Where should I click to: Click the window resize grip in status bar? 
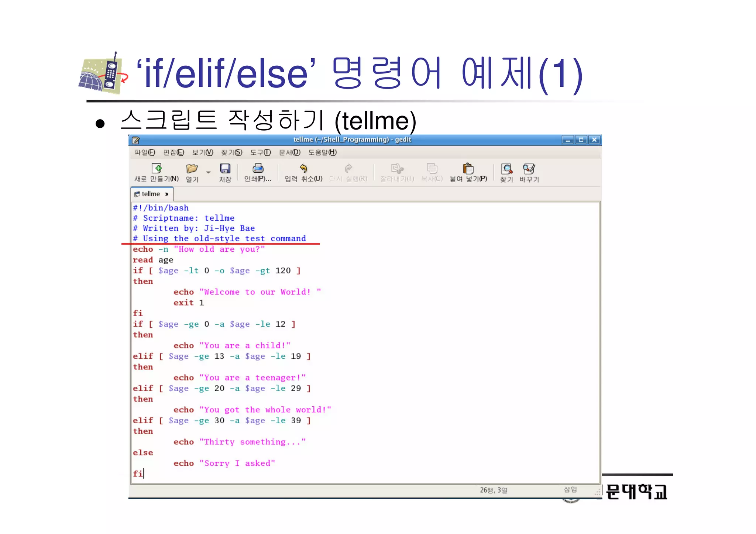point(598,492)
